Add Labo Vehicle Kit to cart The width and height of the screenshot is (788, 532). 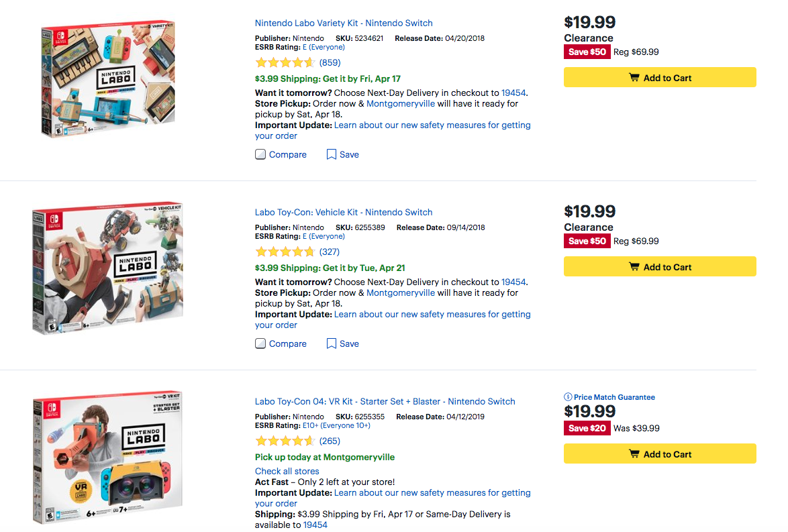pos(660,267)
